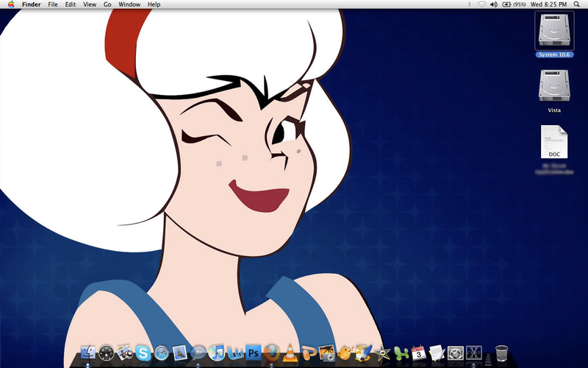The width and height of the screenshot is (588, 368).
Task: Open the Help menu
Action: click(x=154, y=4)
